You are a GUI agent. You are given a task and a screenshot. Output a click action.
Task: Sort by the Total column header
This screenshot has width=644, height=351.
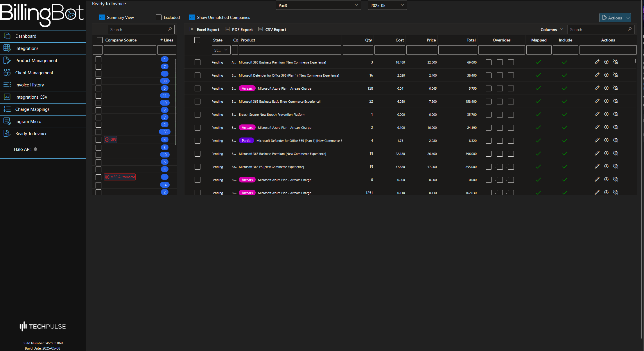[x=471, y=40]
